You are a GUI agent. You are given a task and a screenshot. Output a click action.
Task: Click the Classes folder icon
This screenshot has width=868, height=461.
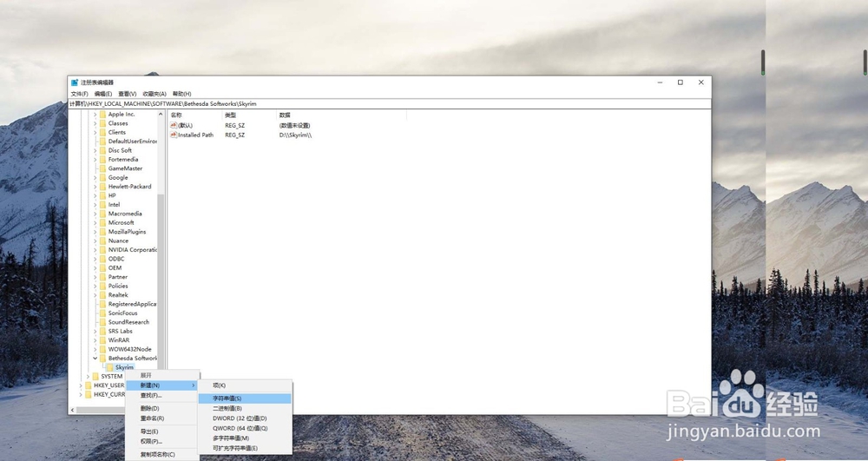click(x=103, y=123)
